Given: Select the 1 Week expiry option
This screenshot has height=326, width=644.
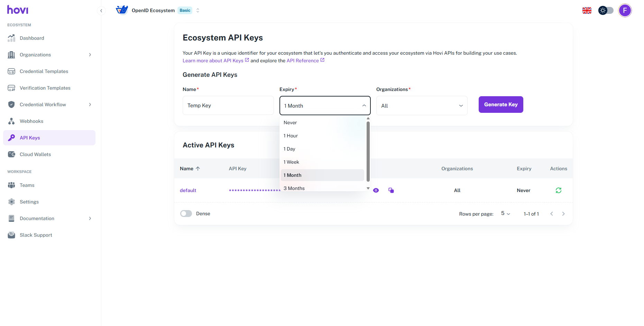Looking at the screenshot, I should tap(291, 162).
